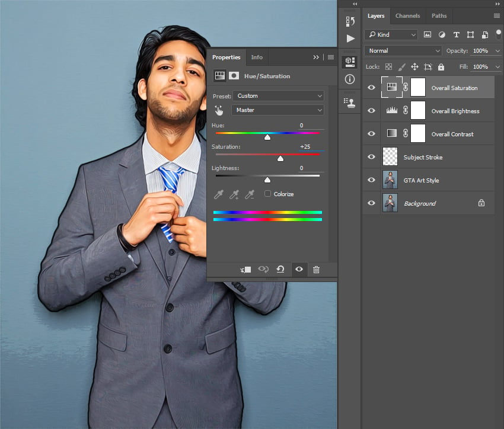Filter layers by adjustment layers icon
This screenshot has width=504, height=429.
(x=442, y=35)
